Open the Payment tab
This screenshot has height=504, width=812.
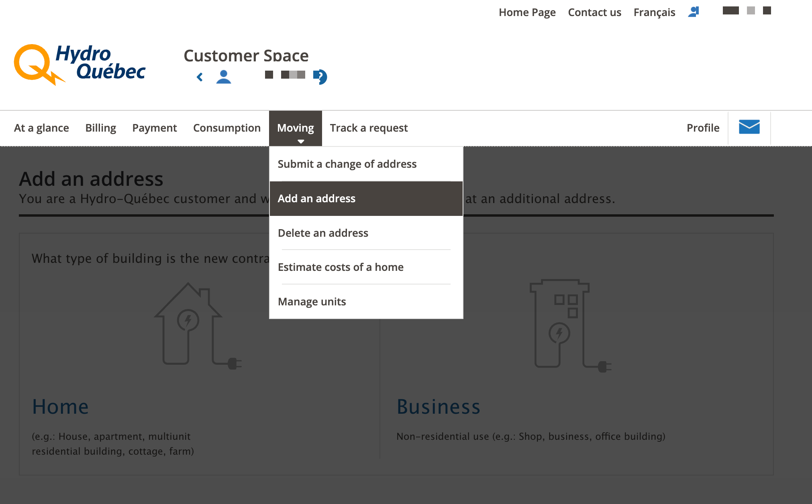point(155,128)
